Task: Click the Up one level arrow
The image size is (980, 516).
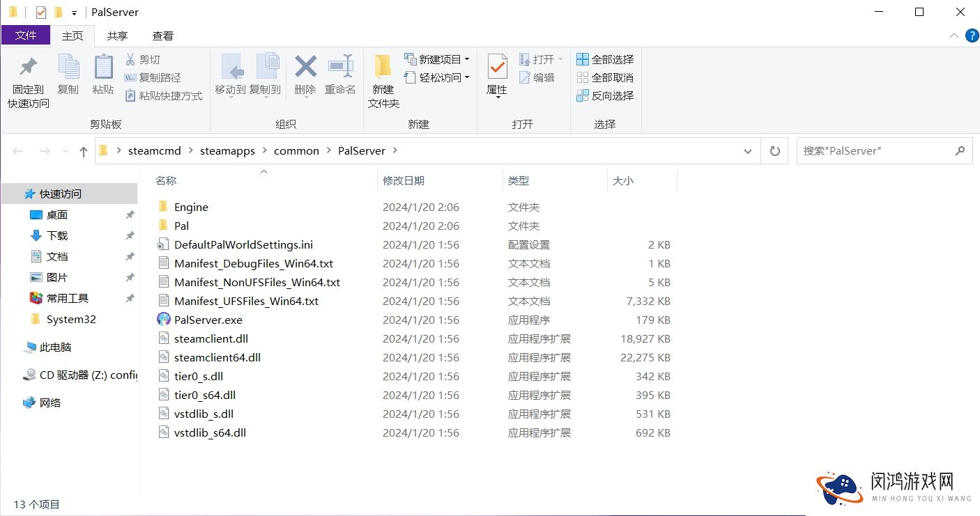Action: 84,151
